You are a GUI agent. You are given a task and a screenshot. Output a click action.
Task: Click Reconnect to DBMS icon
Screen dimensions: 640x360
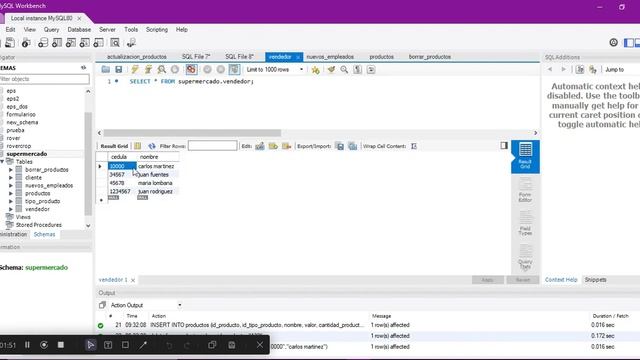click(x=131, y=42)
